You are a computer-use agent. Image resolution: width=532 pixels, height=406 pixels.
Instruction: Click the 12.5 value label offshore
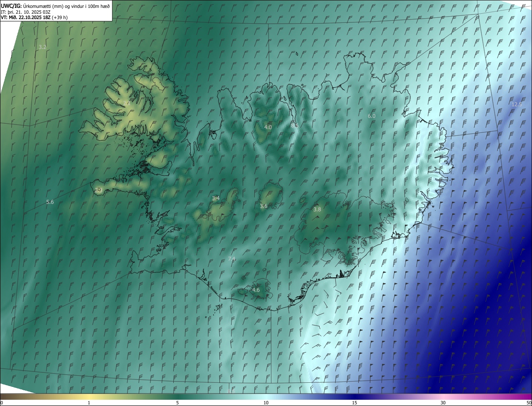click(517, 105)
